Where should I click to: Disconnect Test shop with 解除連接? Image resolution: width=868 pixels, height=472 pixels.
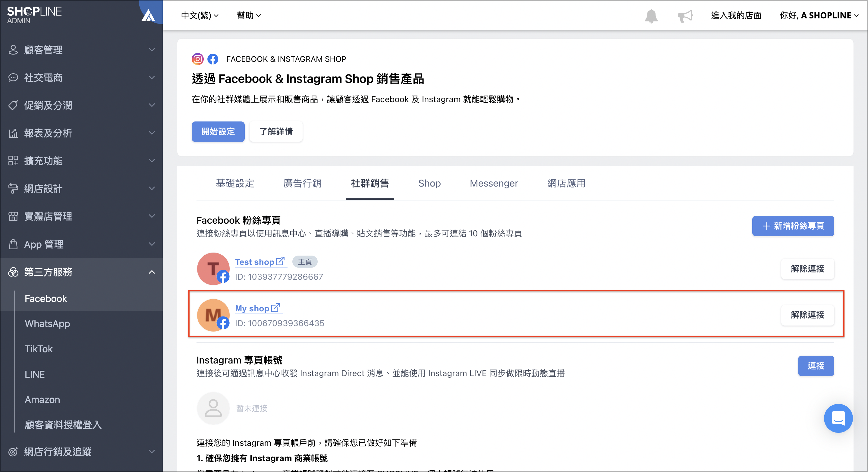click(x=807, y=269)
